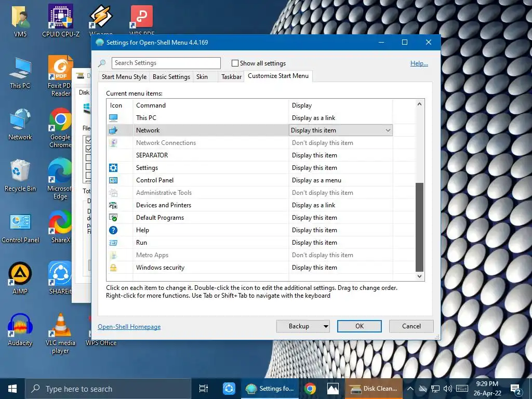
Task: Click the Network row icon in menu items list
Action: [113, 130]
